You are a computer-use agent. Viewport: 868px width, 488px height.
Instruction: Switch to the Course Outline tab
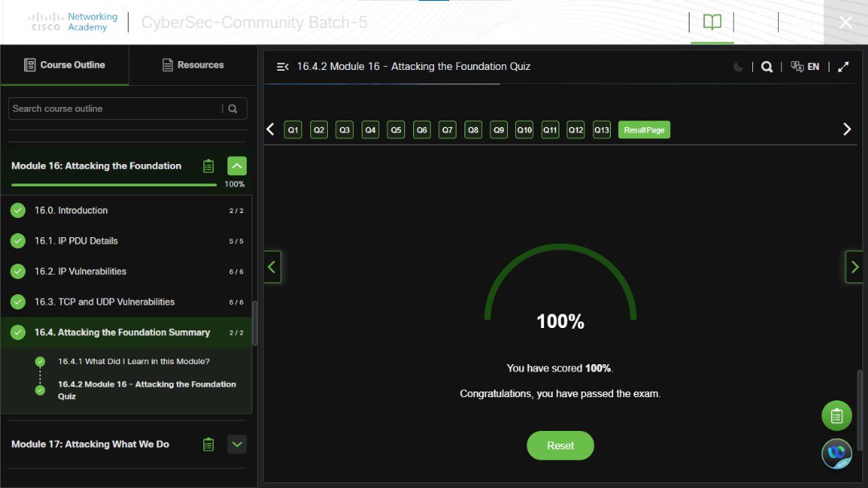pyautogui.click(x=65, y=65)
